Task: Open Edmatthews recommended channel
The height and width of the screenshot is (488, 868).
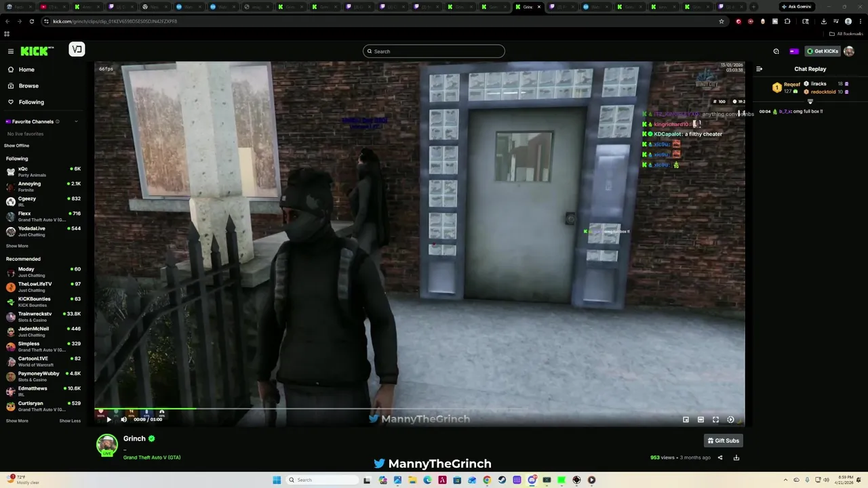Action: (x=43, y=391)
